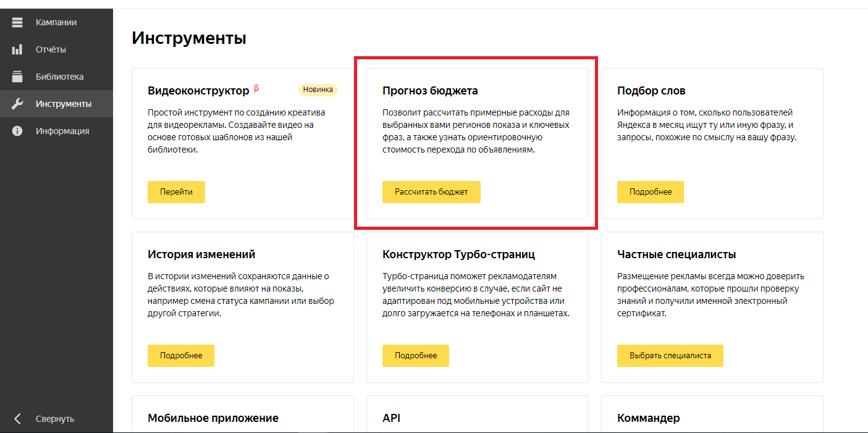Collapse sidebar using the Свернуть chevron
The width and height of the screenshot is (868, 433).
17,419
